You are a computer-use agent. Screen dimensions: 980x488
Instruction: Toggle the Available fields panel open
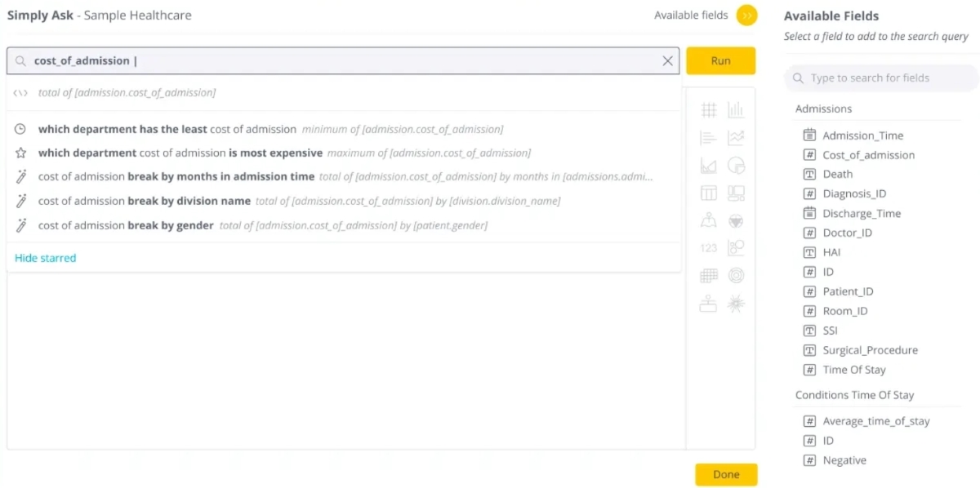(x=746, y=15)
